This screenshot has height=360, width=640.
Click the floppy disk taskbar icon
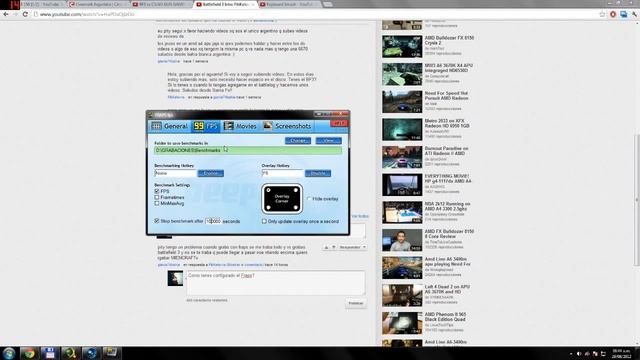point(49,353)
